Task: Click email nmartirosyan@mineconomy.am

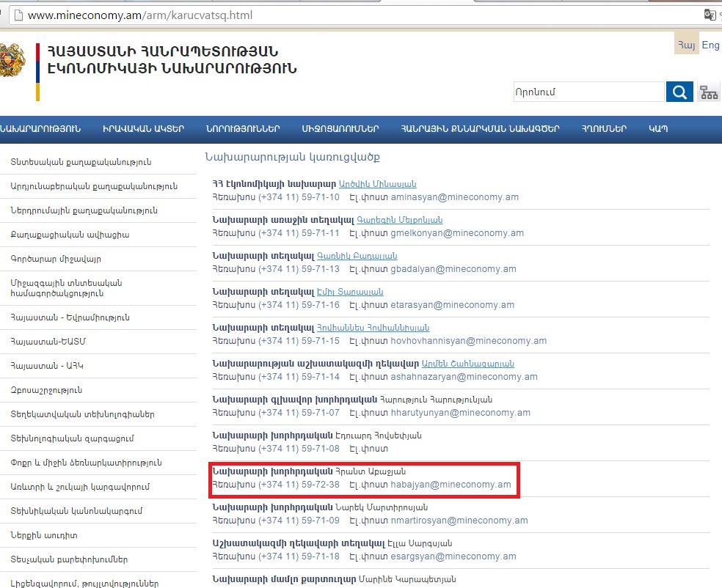Action: (459, 520)
